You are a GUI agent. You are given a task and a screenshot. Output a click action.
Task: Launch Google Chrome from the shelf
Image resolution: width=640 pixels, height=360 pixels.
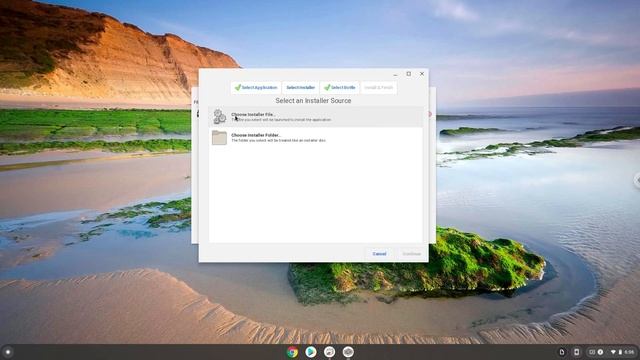(x=292, y=352)
